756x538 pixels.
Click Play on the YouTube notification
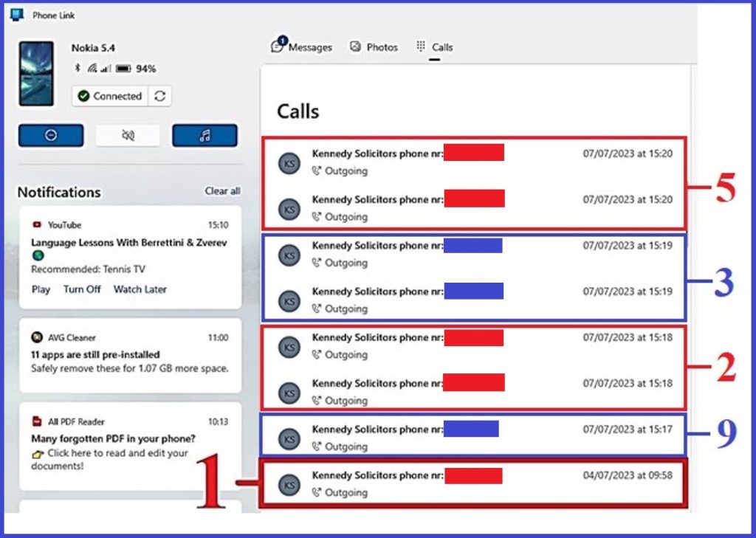point(41,289)
